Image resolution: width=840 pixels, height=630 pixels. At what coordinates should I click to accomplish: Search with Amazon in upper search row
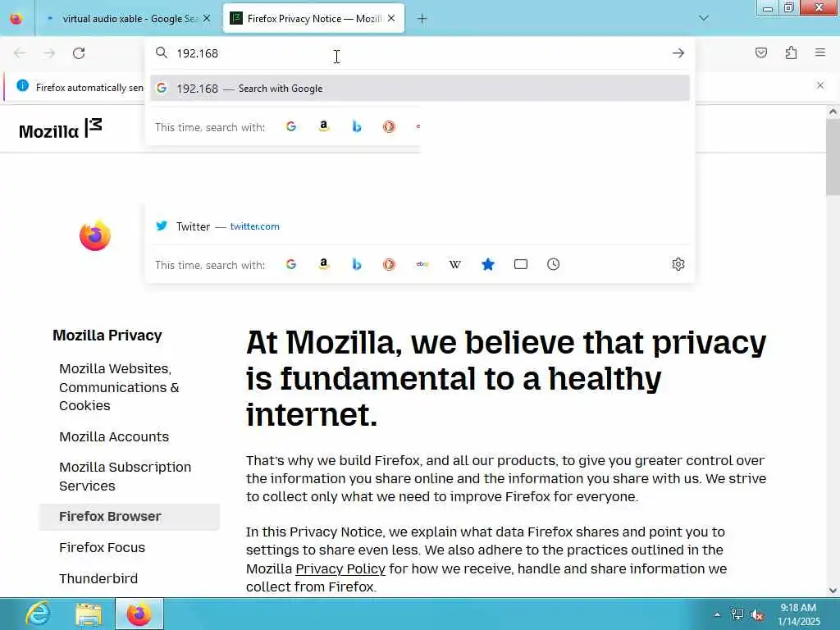[323, 126]
